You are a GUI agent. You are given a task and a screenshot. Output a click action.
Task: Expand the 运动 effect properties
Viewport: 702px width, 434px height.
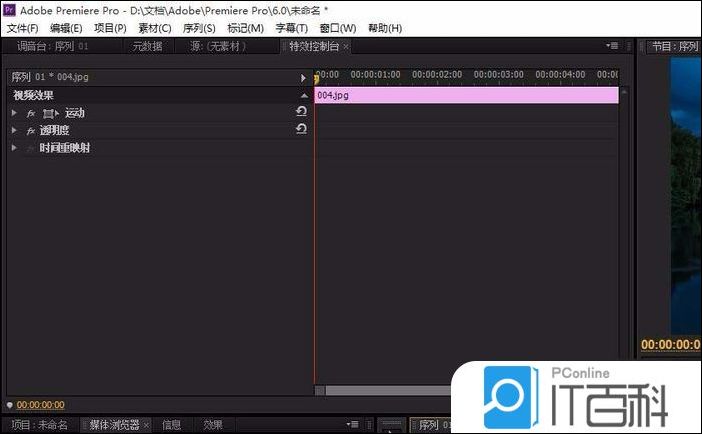coord(14,114)
